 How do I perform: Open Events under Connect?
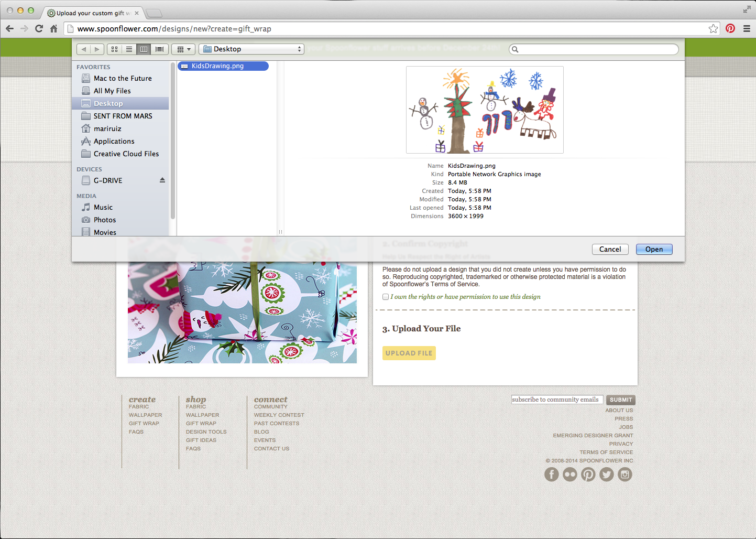point(265,440)
